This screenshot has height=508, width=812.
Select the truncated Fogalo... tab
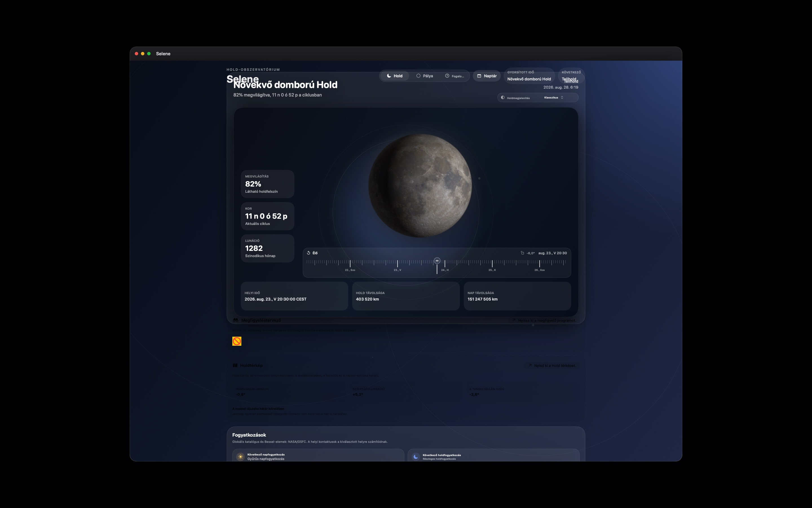[454, 76]
